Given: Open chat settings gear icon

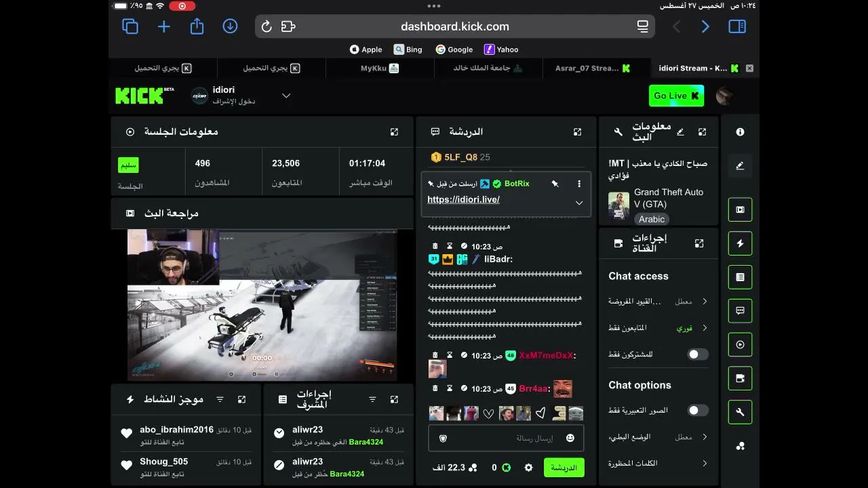Looking at the screenshot, I should pos(529,468).
